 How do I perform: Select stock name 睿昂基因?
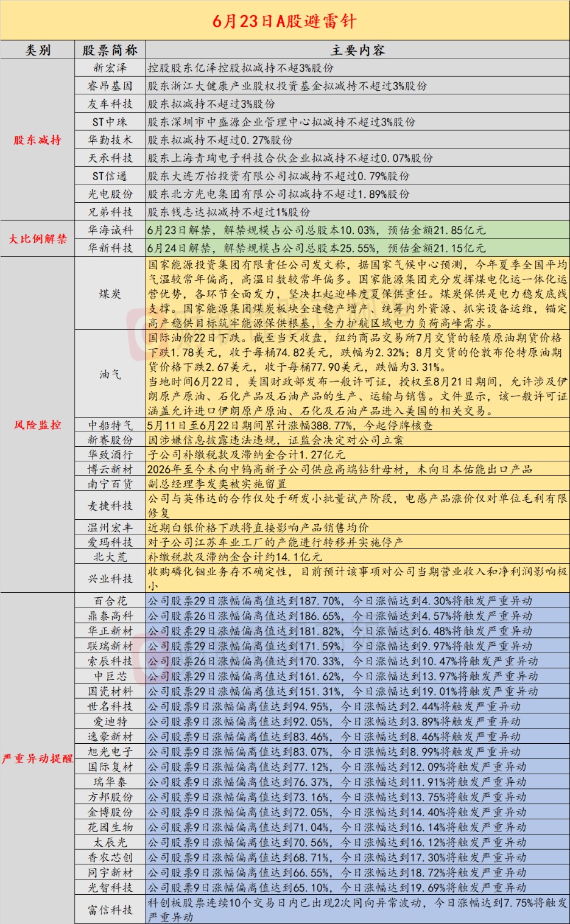[x=110, y=86]
